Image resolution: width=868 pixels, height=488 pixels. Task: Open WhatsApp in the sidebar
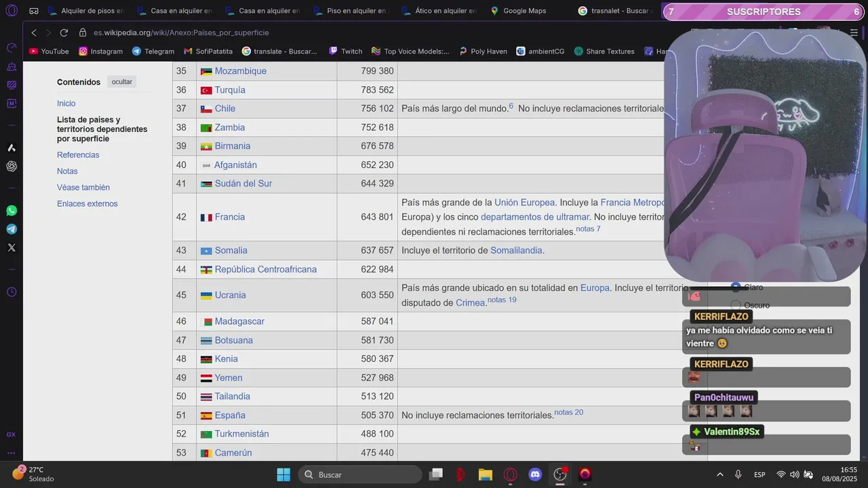click(x=12, y=211)
